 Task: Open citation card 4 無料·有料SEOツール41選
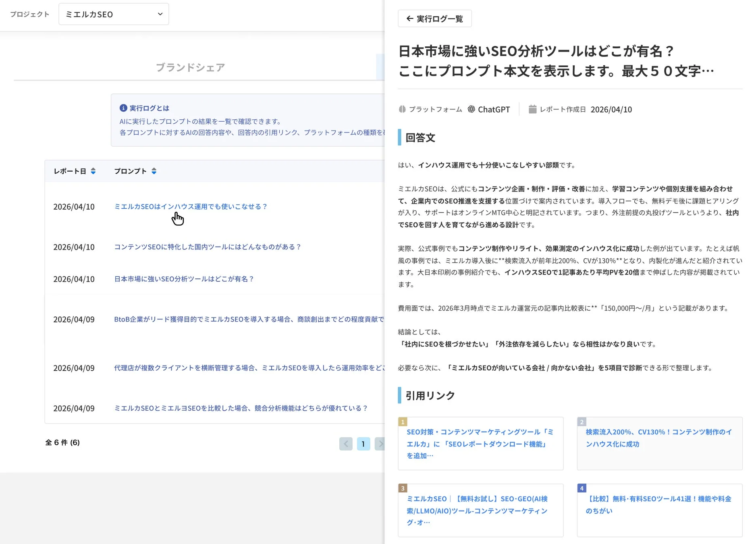pyautogui.click(x=659, y=505)
